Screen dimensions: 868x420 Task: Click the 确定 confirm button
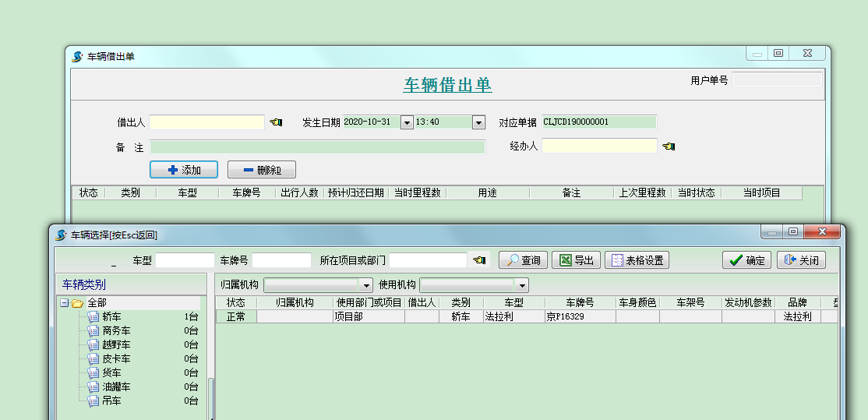click(x=746, y=260)
